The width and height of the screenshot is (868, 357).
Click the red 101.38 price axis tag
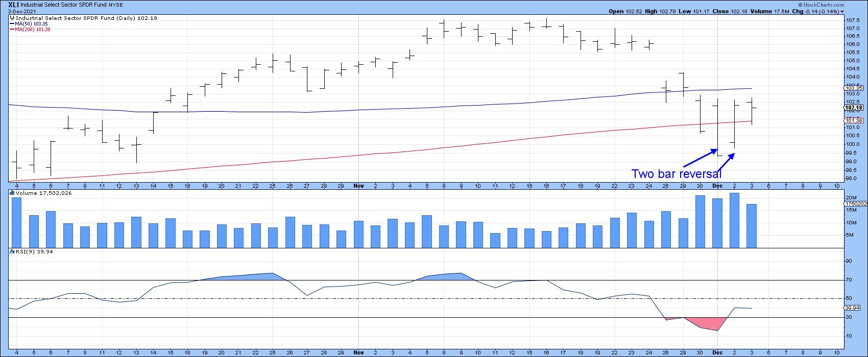coord(854,120)
